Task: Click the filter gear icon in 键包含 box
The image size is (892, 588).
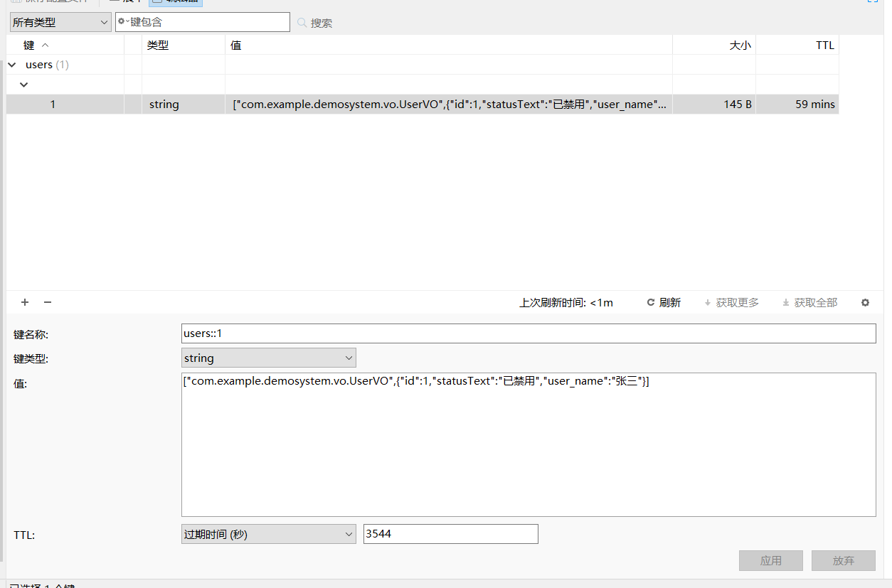Action: tap(122, 22)
